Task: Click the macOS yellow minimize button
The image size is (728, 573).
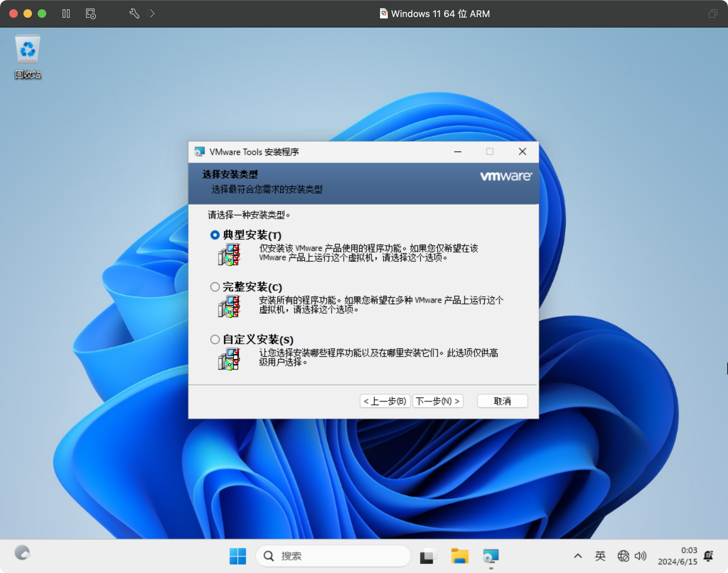Action: 28,14
